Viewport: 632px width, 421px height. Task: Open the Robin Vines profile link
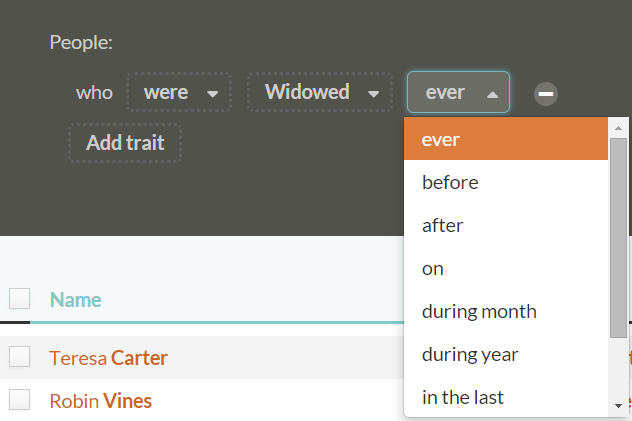click(100, 401)
